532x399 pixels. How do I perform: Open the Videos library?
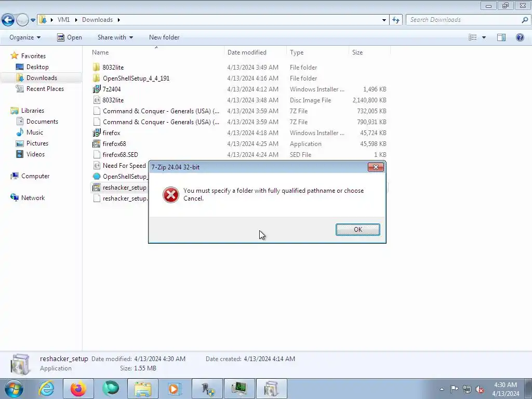pos(35,154)
